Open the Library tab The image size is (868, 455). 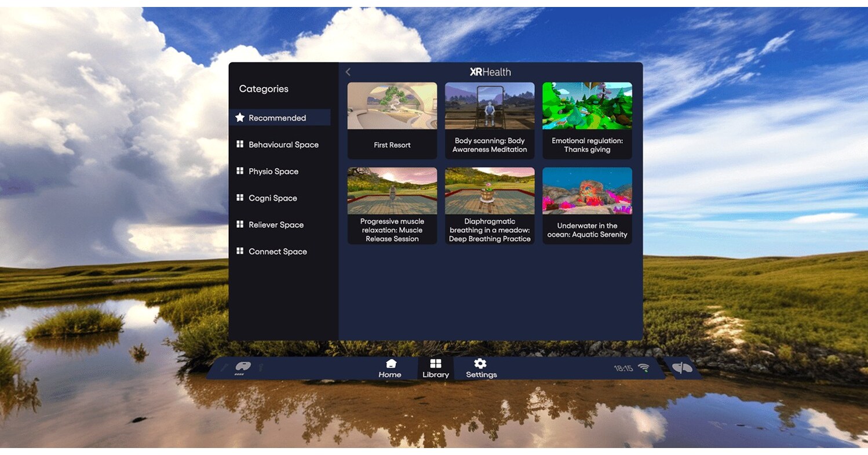click(435, 369)
